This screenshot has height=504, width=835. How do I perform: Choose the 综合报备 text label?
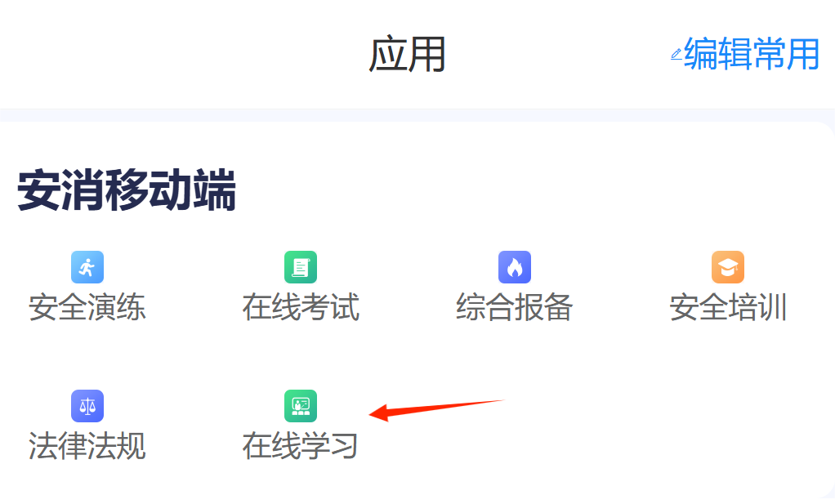tap(515, 307)
